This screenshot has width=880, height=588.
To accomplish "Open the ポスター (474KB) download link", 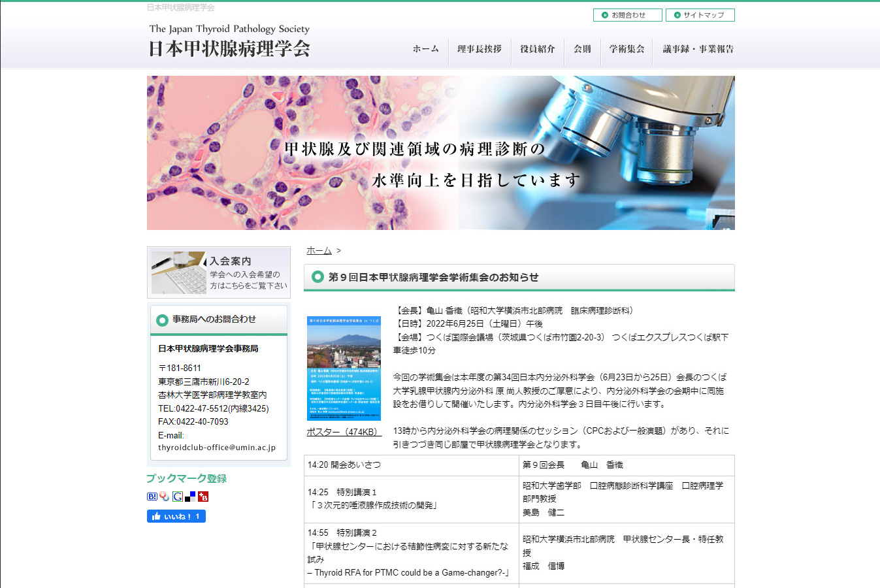I will click(x=344, y=432).
